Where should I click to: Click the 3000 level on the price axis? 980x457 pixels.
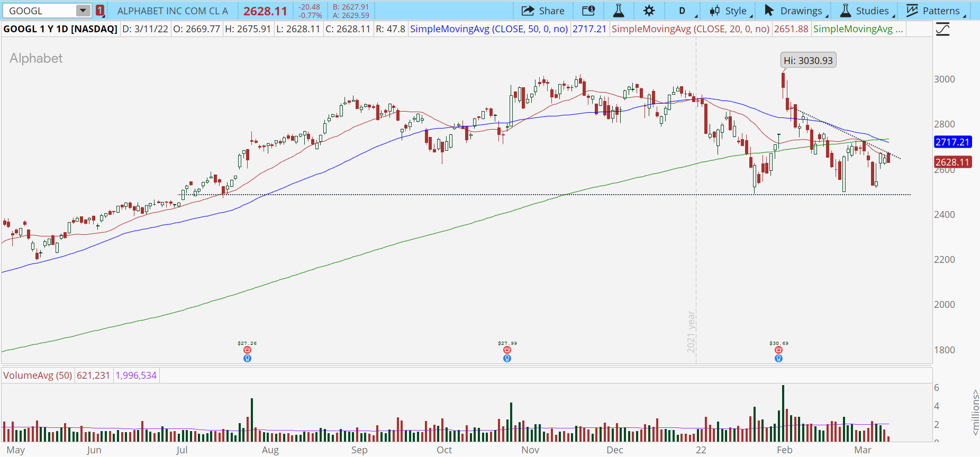(945, 79)
